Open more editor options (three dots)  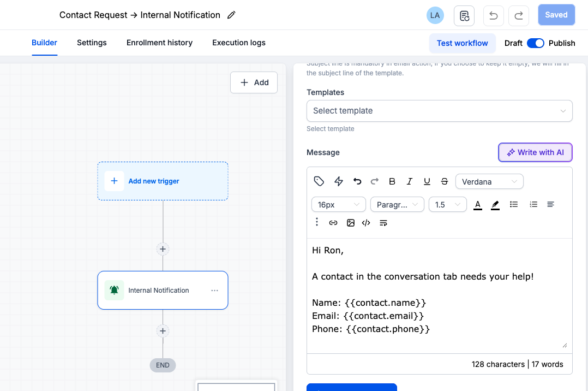point(317,222)
